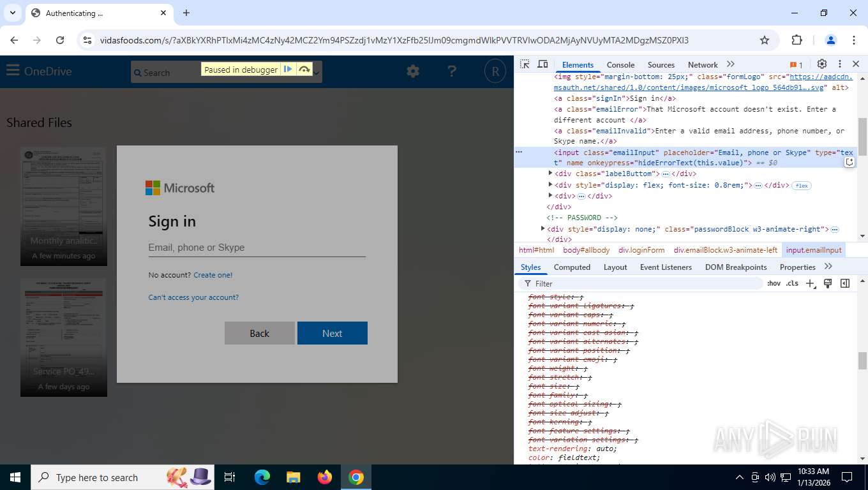Switch to the Console tab
The width and height of the screenshot is (868, 490).
620,65
